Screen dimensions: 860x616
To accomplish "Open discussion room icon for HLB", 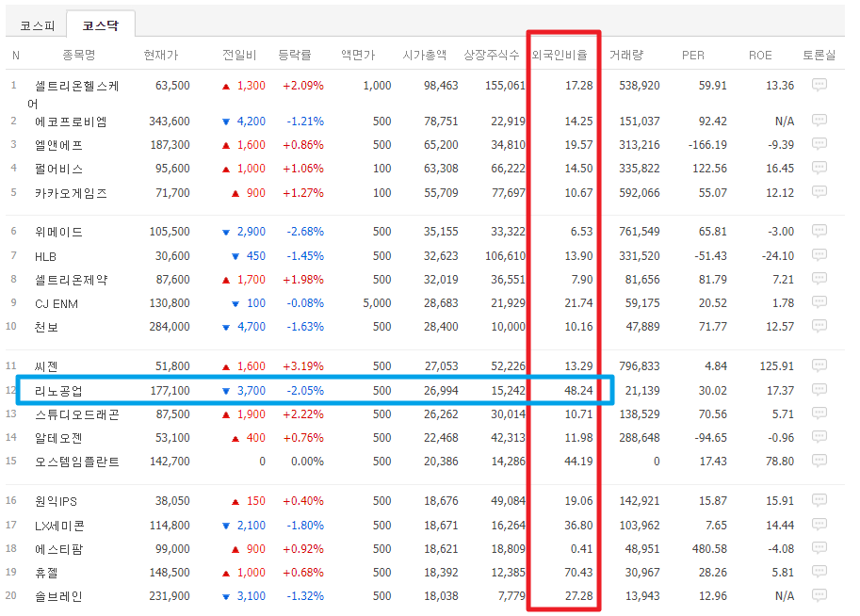I will pyautogui.click(x=819, y=255).
